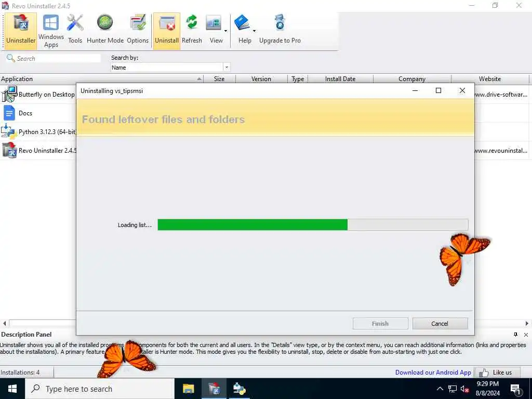The height and width of the screenshot is (399, 532).
Task: Click the network tray icon
Action: [453, 389]
